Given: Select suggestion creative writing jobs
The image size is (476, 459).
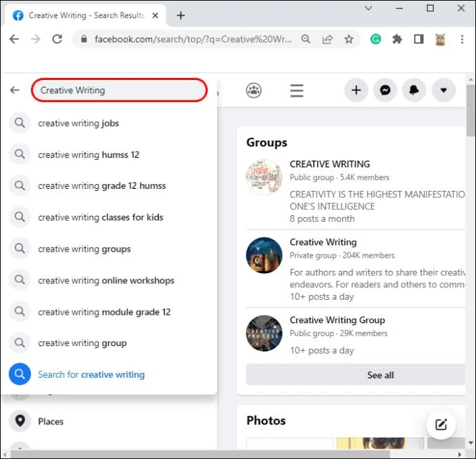Looking at the screenshot, I should [x=109, y=123].
